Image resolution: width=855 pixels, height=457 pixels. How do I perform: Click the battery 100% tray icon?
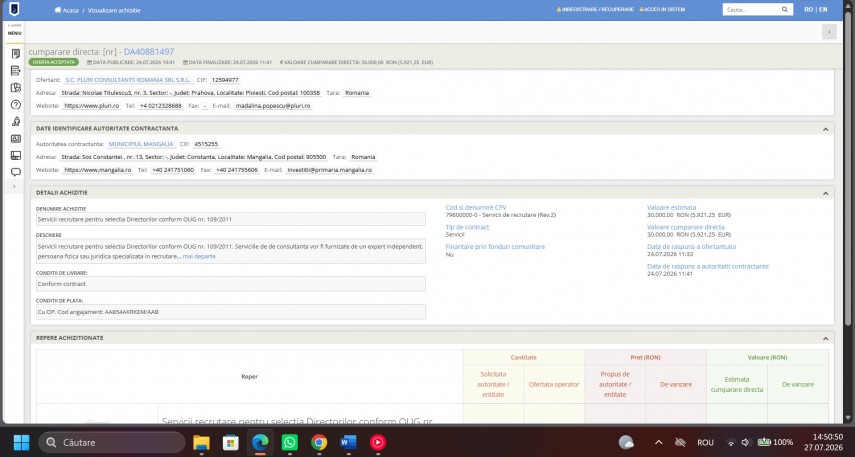(775, 442)
